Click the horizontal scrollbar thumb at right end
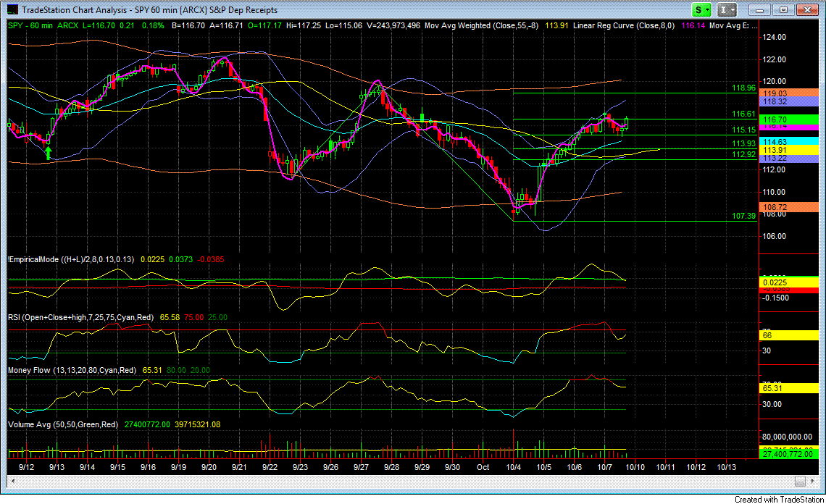Screen dimensions: 826x504 click(x=800, y=481)
